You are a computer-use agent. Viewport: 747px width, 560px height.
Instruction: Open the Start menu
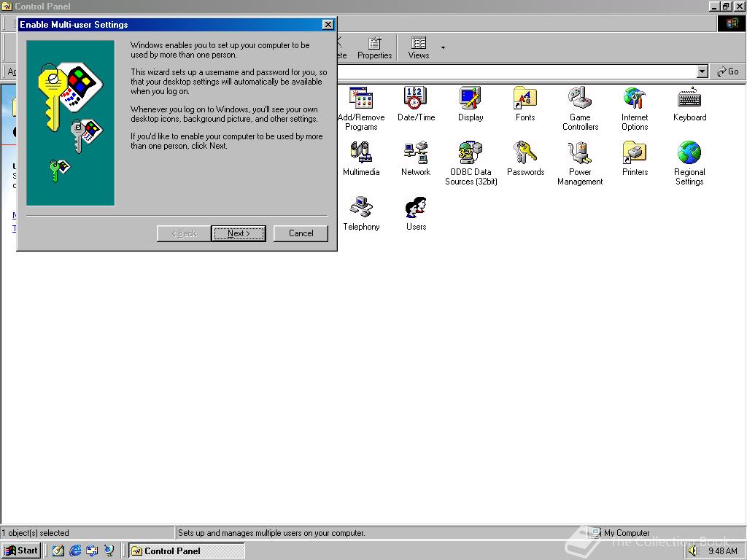[21, 551]
